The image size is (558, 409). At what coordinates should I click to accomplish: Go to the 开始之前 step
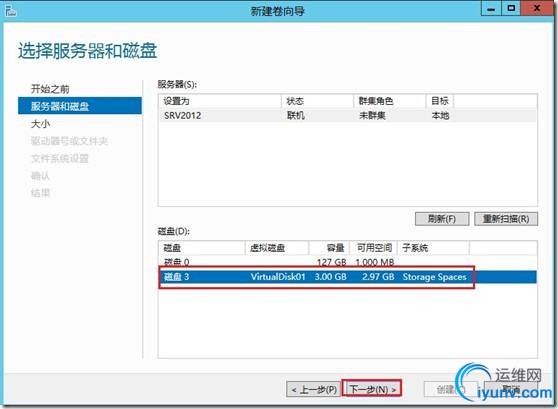(x=50, y=89)
